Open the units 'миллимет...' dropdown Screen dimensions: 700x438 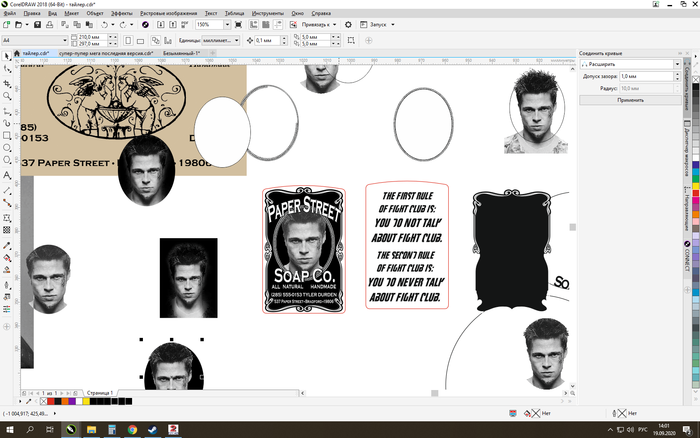coord(237,41)
